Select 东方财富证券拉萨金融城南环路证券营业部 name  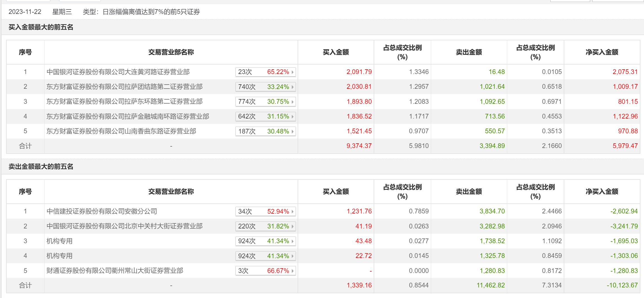click(x=128, y=117)
